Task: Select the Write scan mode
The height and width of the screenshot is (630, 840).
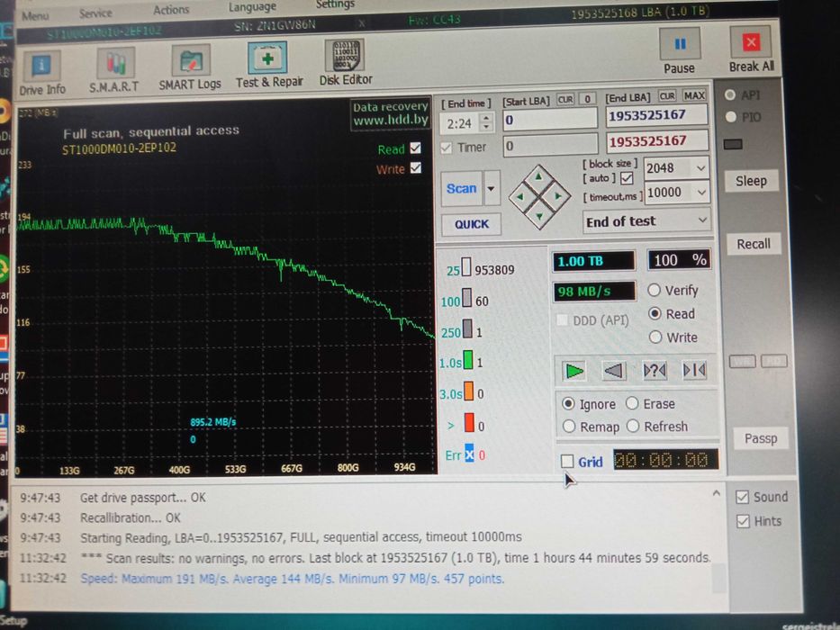Action: coord(655,337)
